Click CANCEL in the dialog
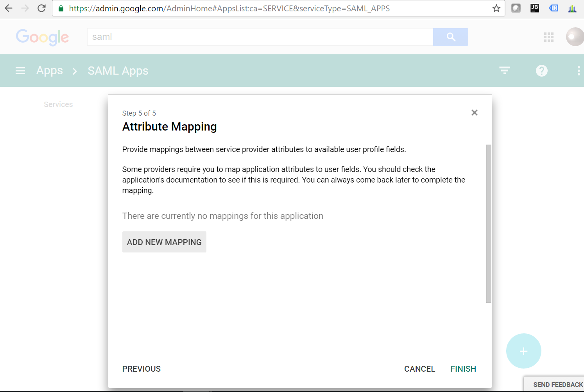Image resolution: width=584 pixels, height=392 pixels. (419, 369)
